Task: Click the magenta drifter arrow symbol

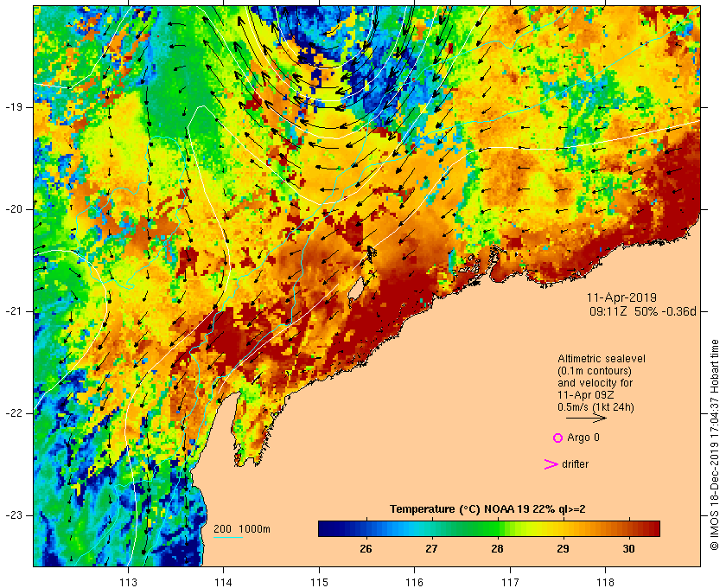Action: [551, 464]
